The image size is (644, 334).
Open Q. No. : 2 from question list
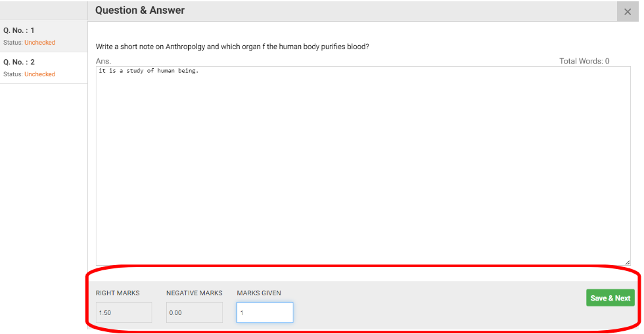click(x=19, y=62)
